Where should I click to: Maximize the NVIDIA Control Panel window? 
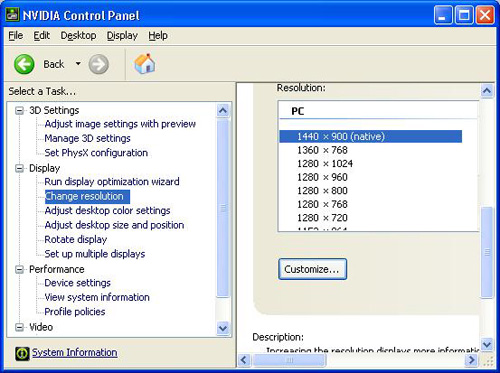click(x=464, y=15)
